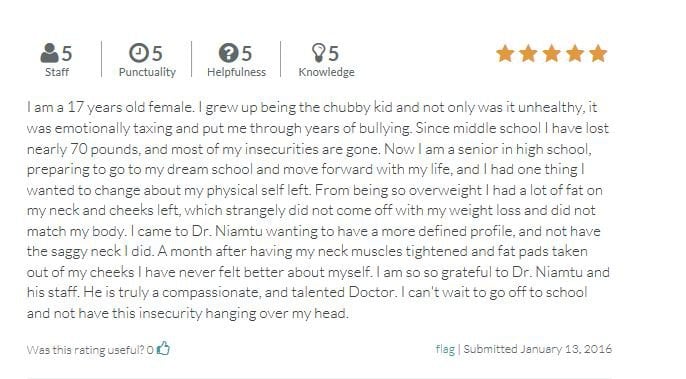Click the Helpfulness label text
The height and width of the screenshot is (379, 686).
236,72
